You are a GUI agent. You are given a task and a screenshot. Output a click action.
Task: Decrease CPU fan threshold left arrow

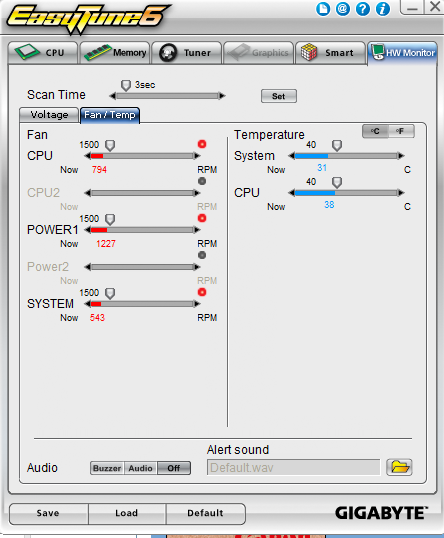tap(87, 156)
